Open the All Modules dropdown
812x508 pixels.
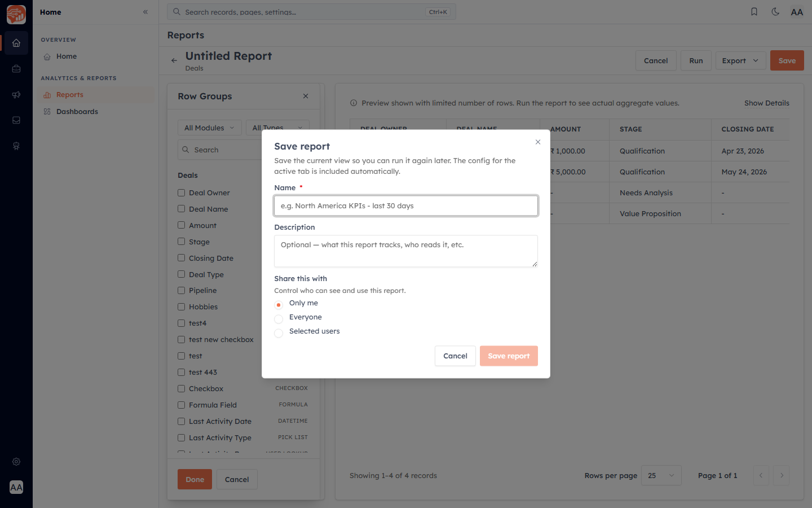coord(210,128)
